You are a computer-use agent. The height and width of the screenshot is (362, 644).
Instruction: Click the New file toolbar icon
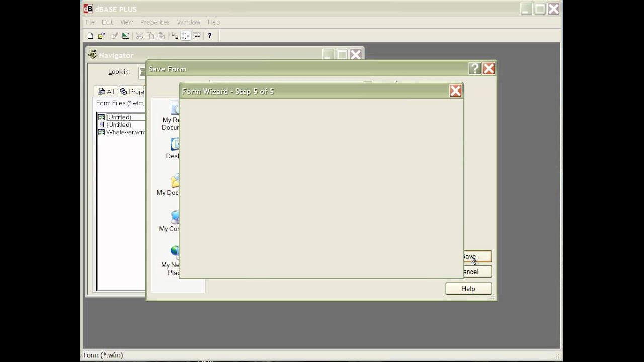[90, 36]
